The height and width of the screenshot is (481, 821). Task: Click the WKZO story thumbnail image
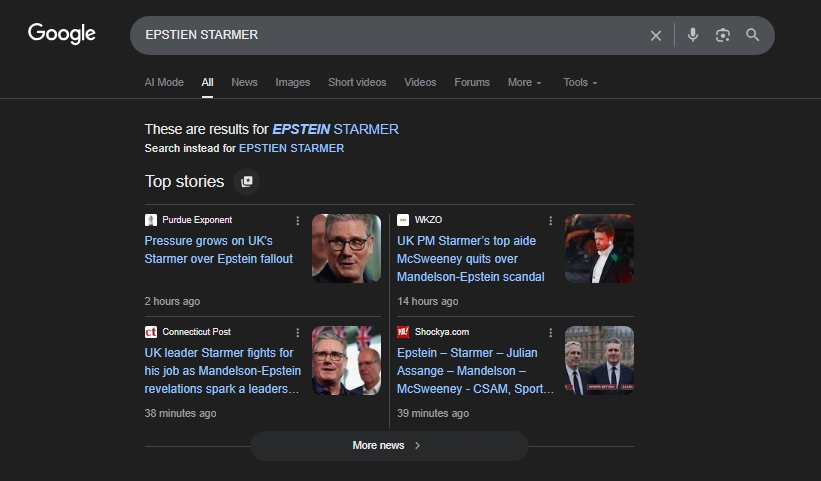click(599, 248)
